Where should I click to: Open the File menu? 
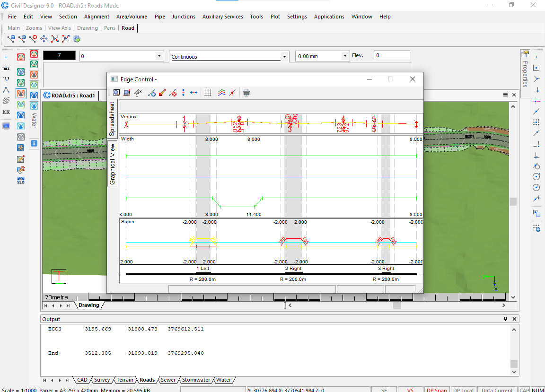click(x=12, y=17)
